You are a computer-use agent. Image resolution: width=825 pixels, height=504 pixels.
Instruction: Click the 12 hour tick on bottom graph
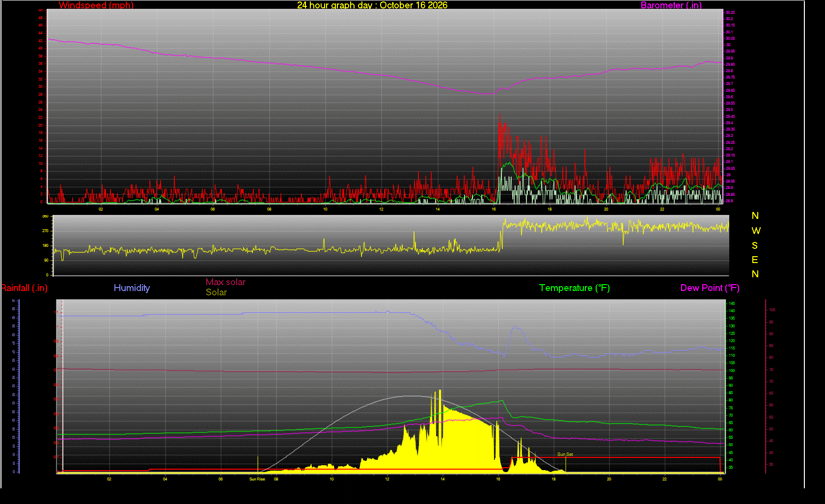tap(387, 479)
